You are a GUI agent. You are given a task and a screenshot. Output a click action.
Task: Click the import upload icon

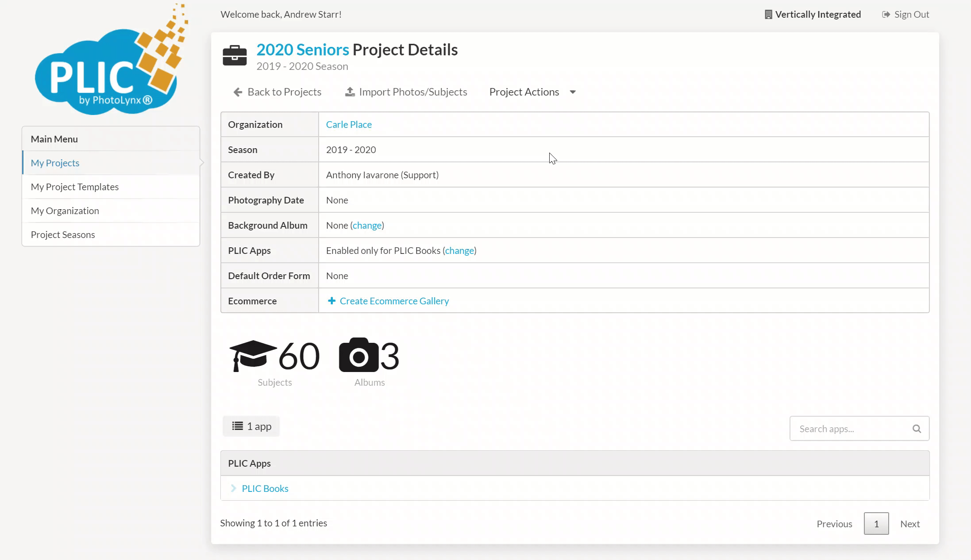pos(350,92)
